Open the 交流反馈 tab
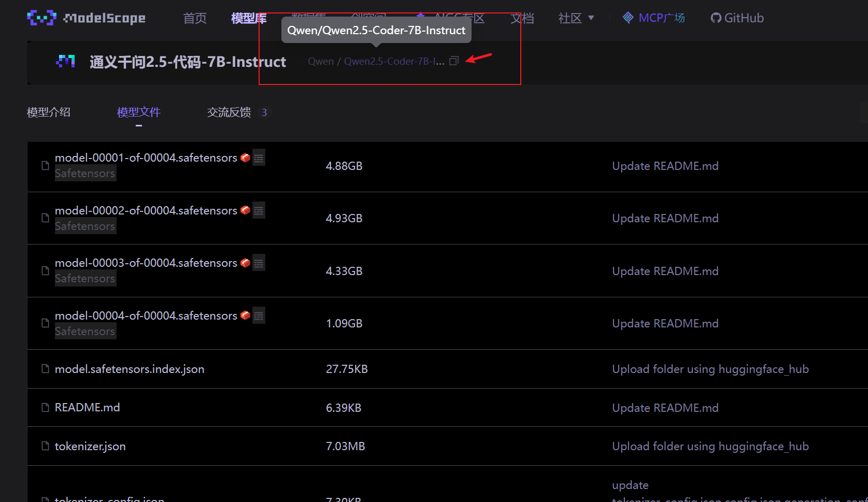Viewport: 868px width, 502px height. [229, 112]
